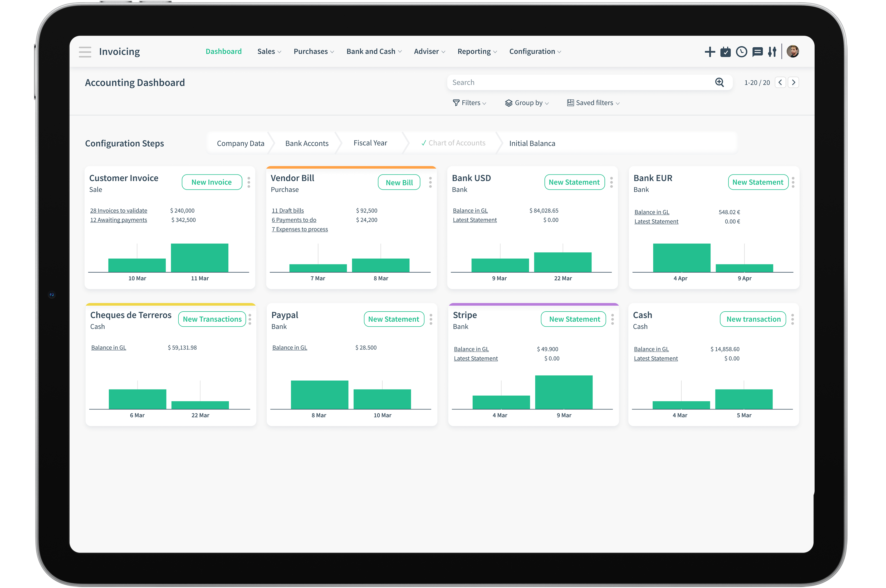This screenshot has height=588, width=886.
Task: Open the main apps hamburger menu
Action: click(x=85, y=52)
